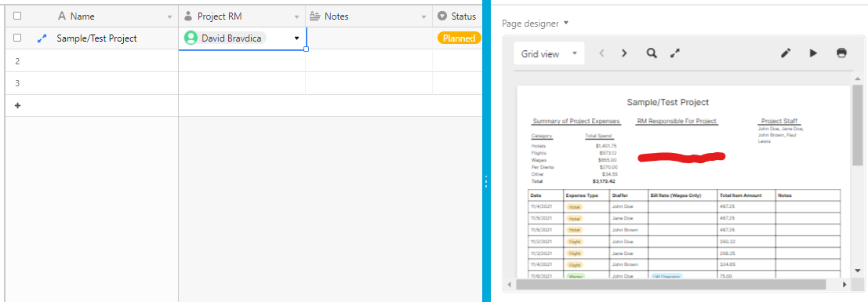The height and width of the screenshot is (302, 868).
Task: Select the Sample/Test Project name cell
Action: click(97, 38)
